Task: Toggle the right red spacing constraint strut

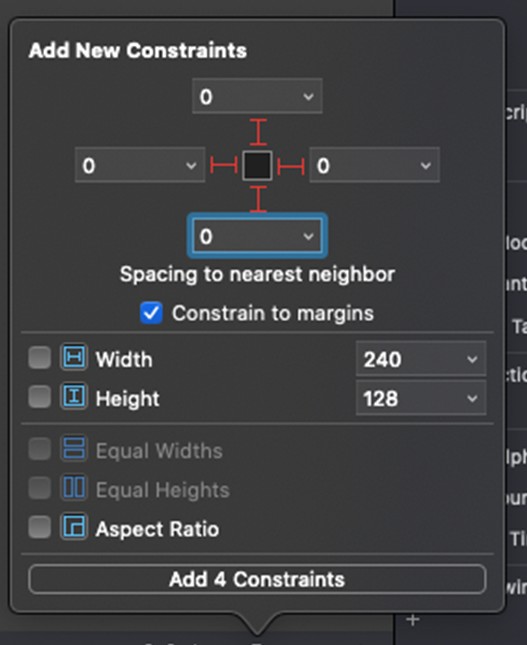Action: pyautogui.click(x=291, y=166)
